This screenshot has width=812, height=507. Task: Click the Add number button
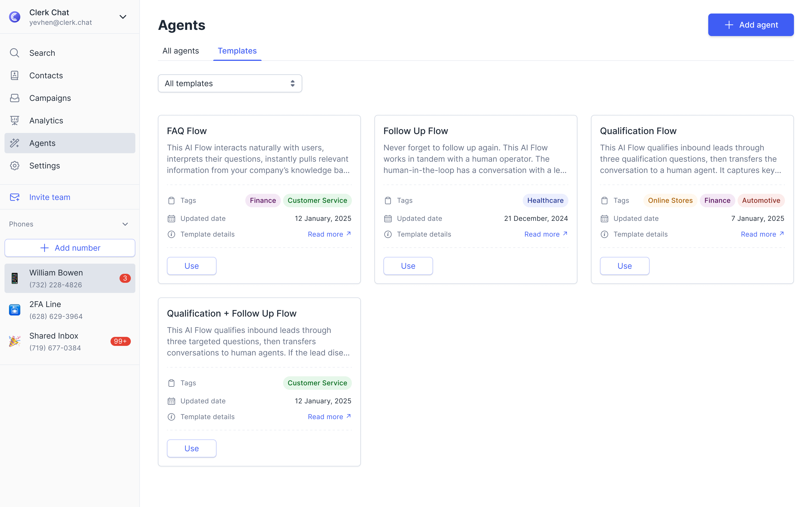pyautogui.click(x=70, y=248)
